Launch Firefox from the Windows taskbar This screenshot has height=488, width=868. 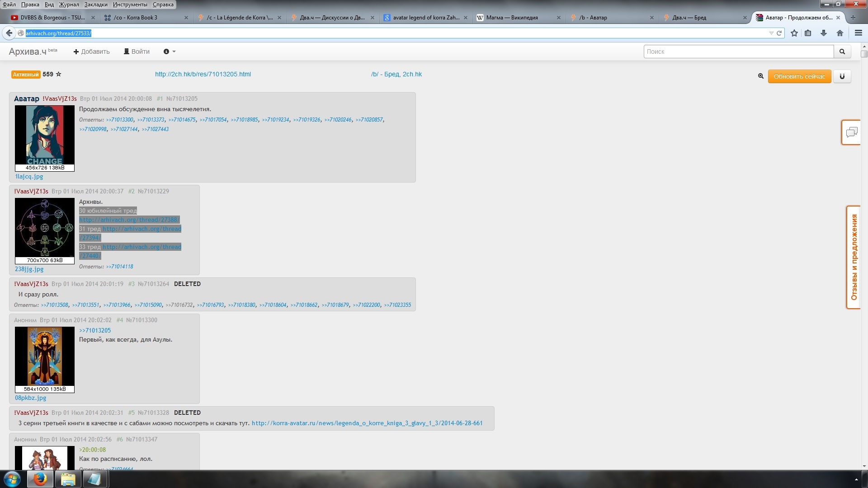point(40,479)
